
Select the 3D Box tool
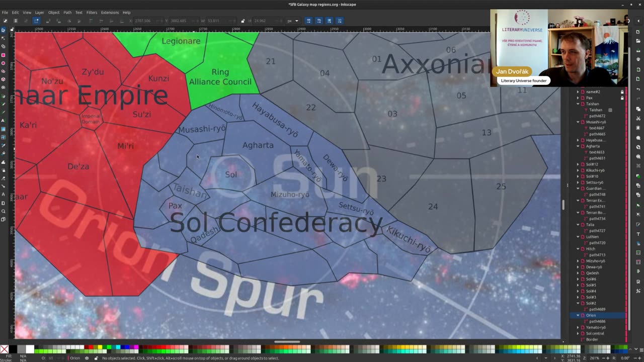click(3, 79)
